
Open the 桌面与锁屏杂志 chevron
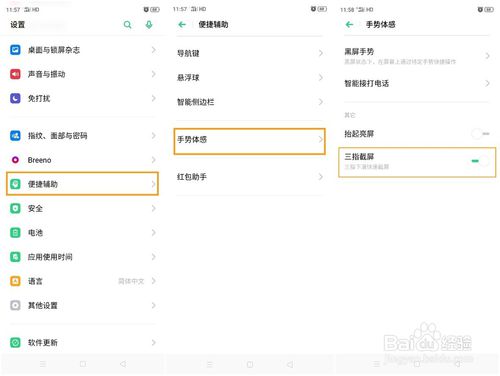tap(154, 50)
